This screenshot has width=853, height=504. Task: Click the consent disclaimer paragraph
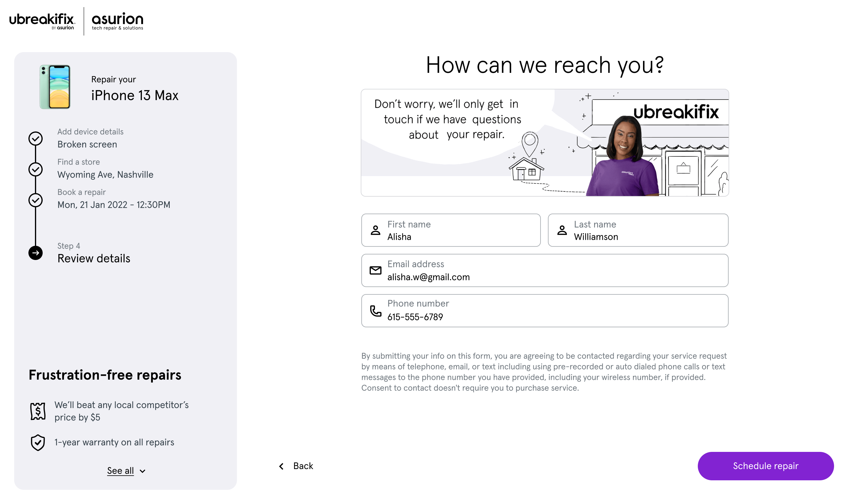point(544,372)
